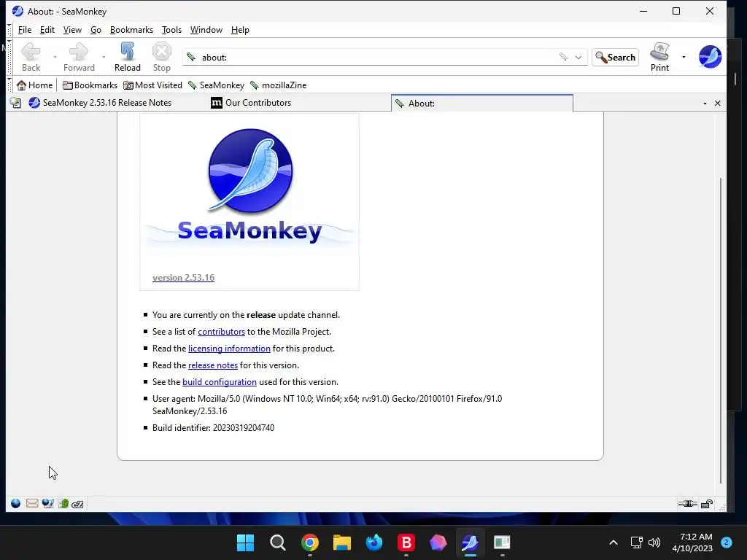Click the online/offline connection status icon
The image size is (747, 560).
click(687, 504)
